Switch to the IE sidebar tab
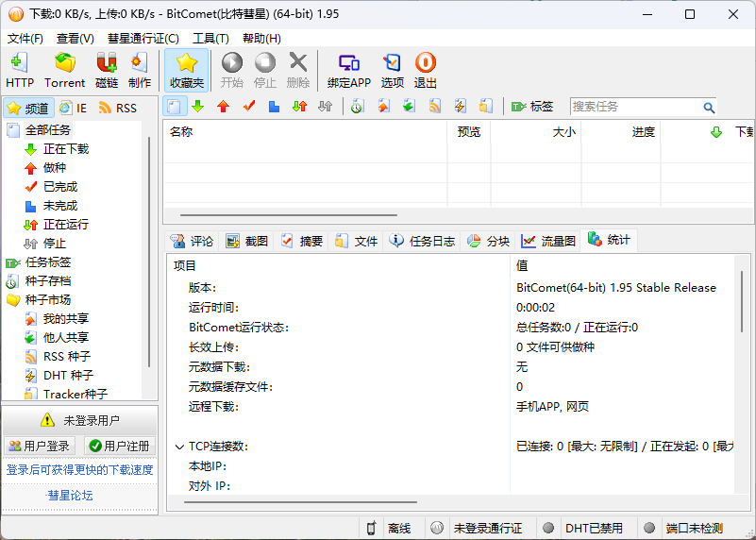The image size is (756, 540). coord(74,108)
